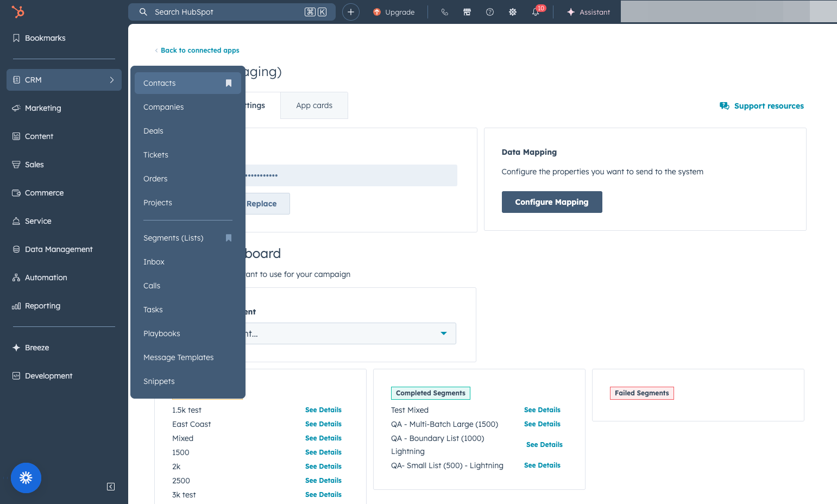Select Playbooks from the CRM submenu

[188, 333]
